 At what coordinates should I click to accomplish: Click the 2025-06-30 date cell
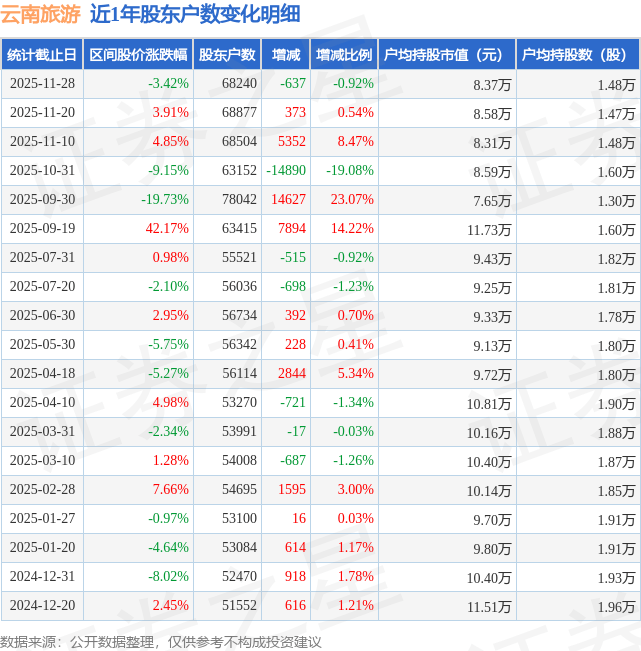click(41, 315)
